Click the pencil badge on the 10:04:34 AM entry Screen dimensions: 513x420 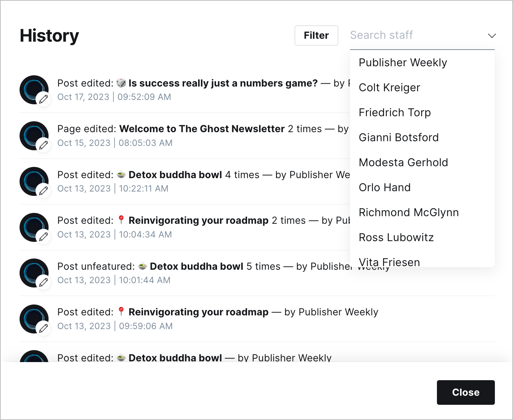pyautogui.click(x=43, y=236)
